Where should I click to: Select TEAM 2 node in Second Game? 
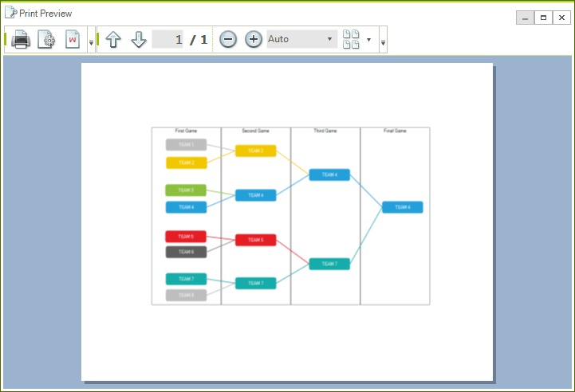click(x=255, y=151)
